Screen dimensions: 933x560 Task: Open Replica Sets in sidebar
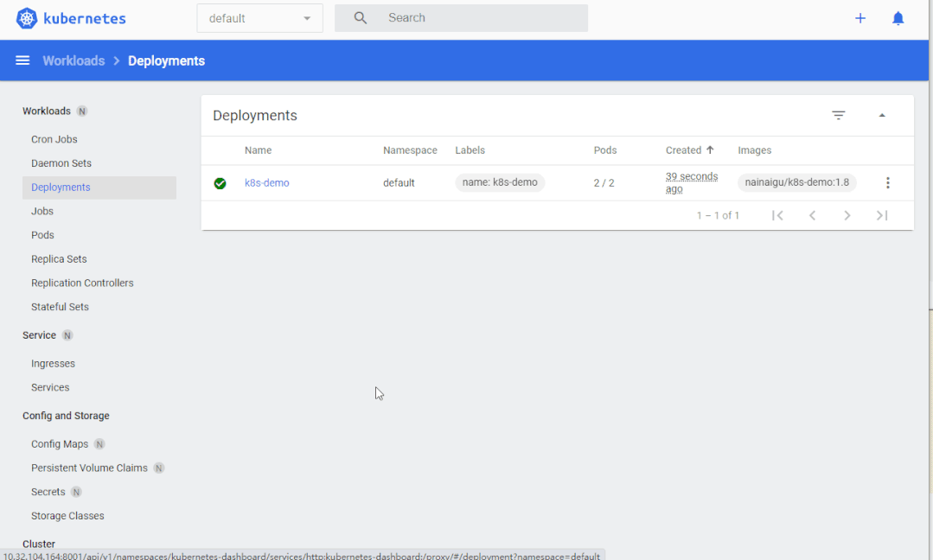click(x=59, y=259)
